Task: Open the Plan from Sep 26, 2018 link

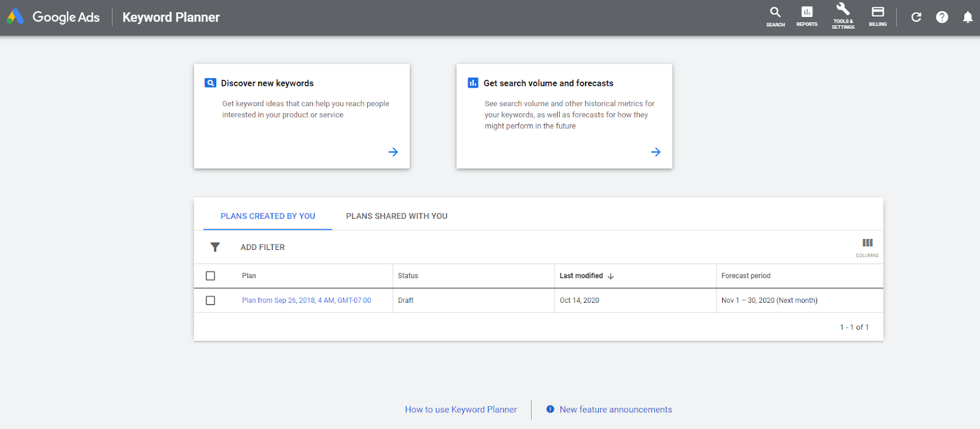Action: pos(306,300)
